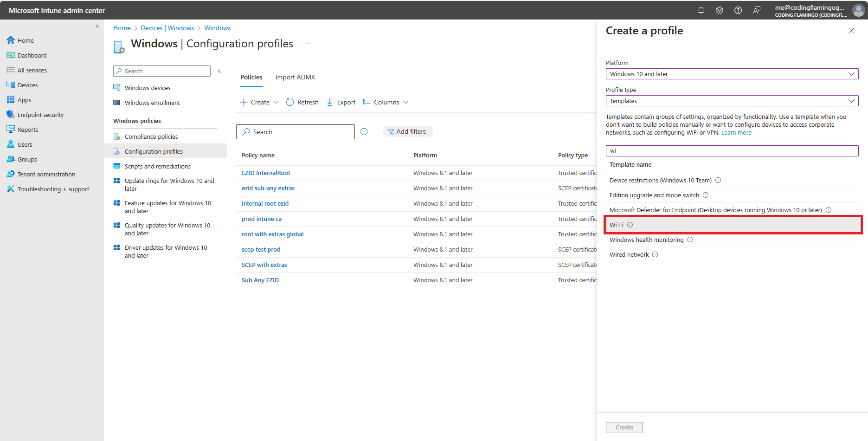The width and height of the screenshot is (868, 441).
Task: Open Tenant administration in sidebar
Action: click(41, 174)
